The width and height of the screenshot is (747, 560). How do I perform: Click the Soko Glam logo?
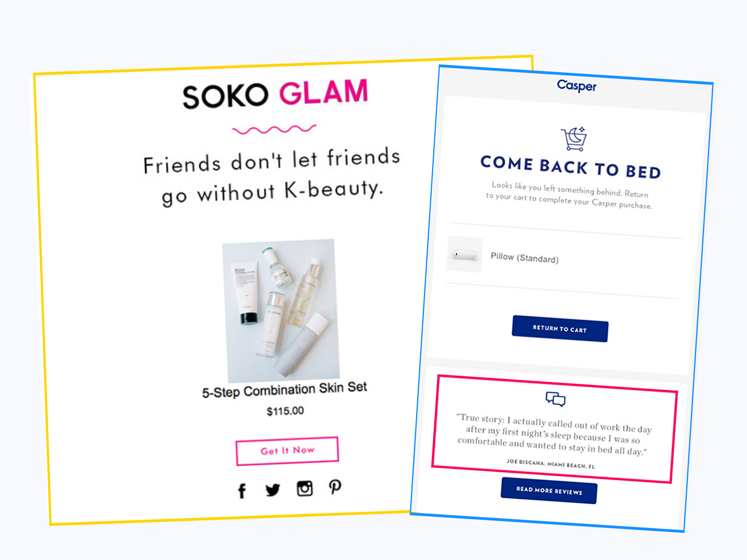point(275,94)
